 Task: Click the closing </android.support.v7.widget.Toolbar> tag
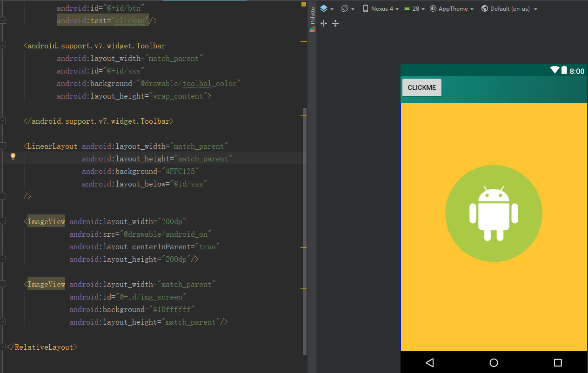point(99,121)
